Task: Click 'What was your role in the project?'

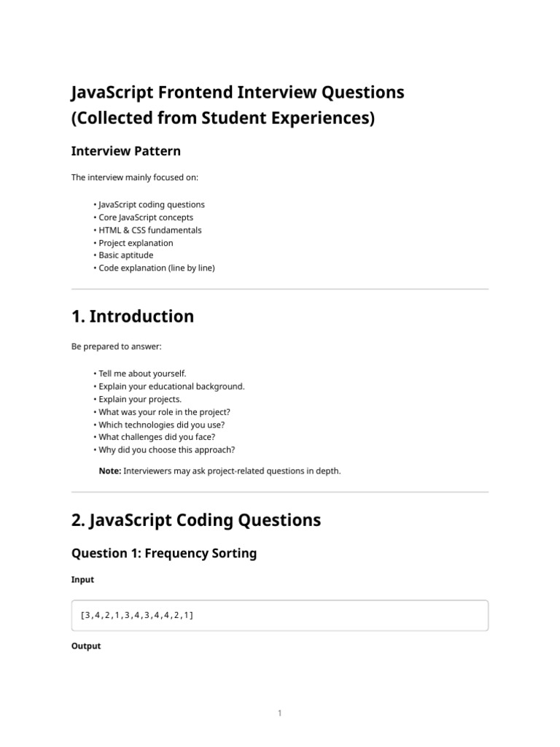Action: pos(164,412)
